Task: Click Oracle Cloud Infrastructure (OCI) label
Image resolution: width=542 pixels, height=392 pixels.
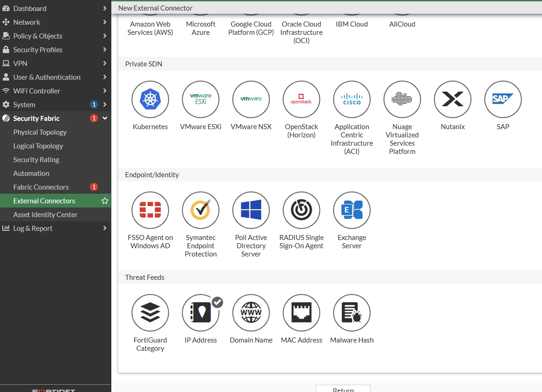Action: click(301, 33)
